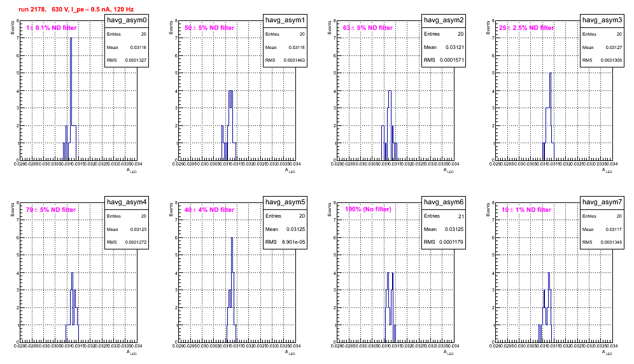Screen dimensions: 634x364
Task: Click Mean 0.03117 in havg_asym7 stats
Action: (x=602, y=229)
